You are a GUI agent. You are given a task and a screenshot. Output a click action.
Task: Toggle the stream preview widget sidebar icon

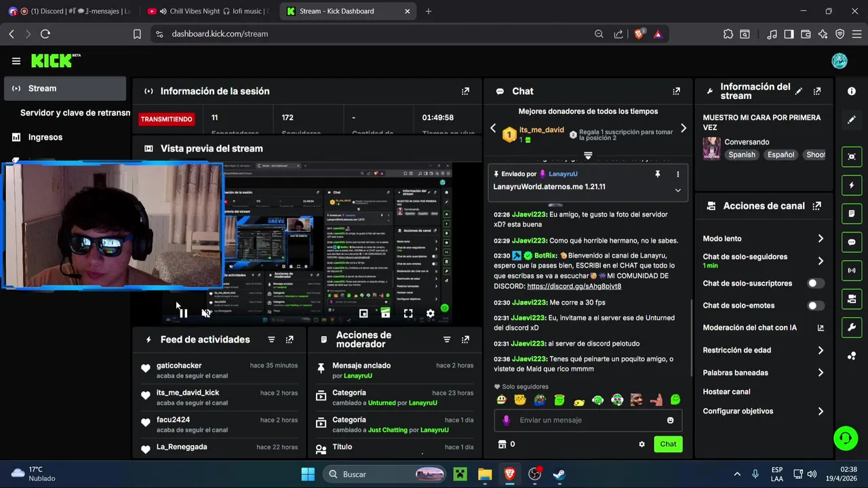(852, 157)
